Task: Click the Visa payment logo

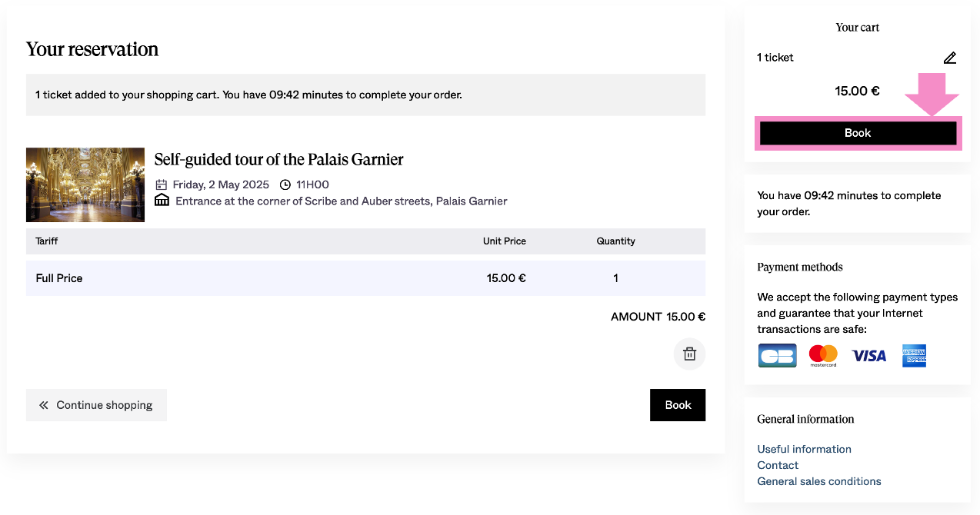Action: click(x=868, y=356)
